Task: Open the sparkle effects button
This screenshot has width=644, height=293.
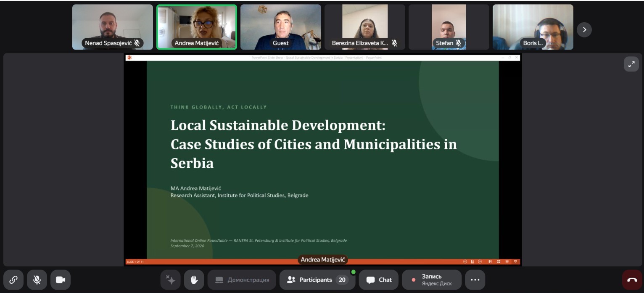Action: coord(171,280)
